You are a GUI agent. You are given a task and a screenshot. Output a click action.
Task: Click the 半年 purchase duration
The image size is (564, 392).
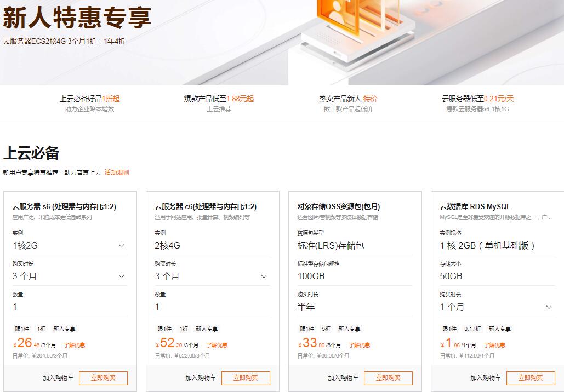tap(306, 307)
